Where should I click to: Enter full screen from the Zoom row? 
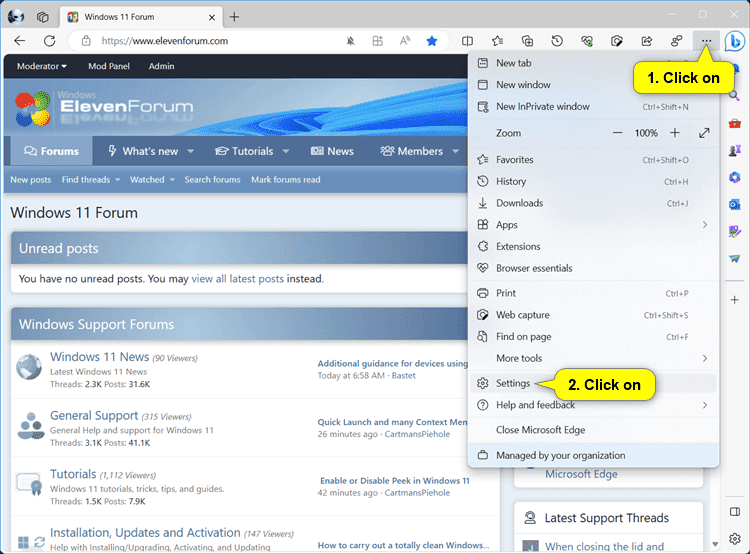click(x=704, y=133)
